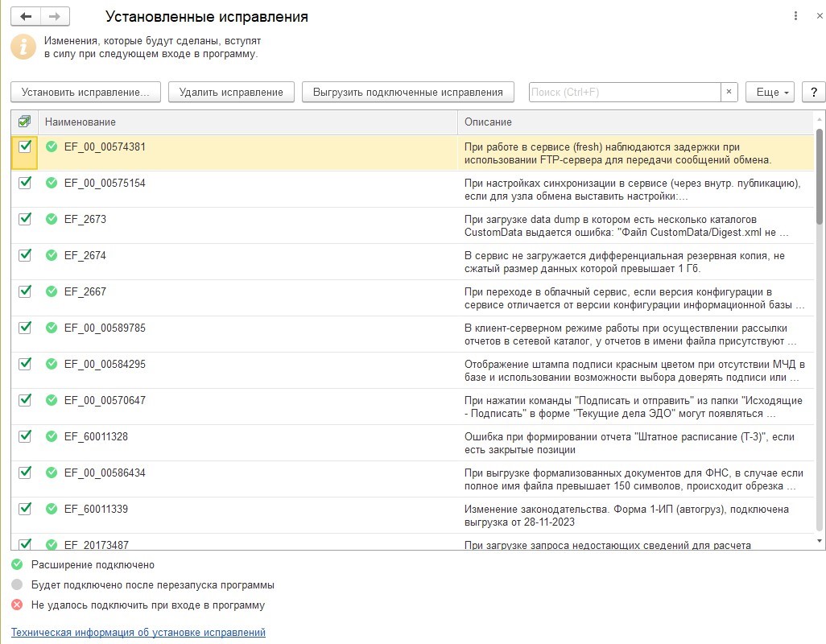Click the green status icon of EF_2667
The height and width of the screenshot is (644, 826).
click(51, 291)
